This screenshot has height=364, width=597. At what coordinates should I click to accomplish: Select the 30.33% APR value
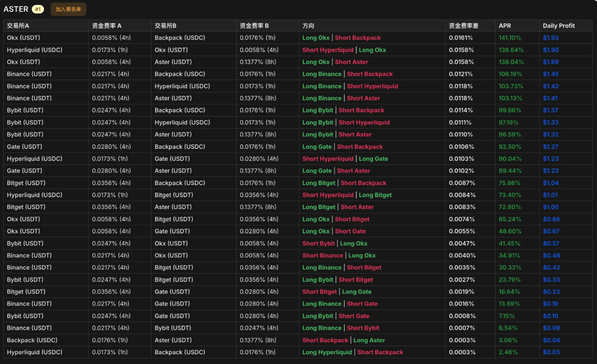coord(510,267)
